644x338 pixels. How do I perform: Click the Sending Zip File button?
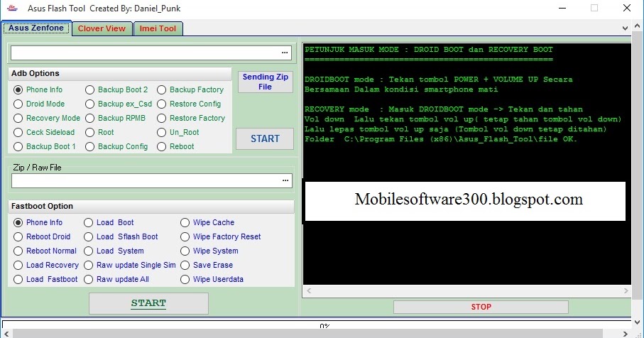(x=266, y=82)
